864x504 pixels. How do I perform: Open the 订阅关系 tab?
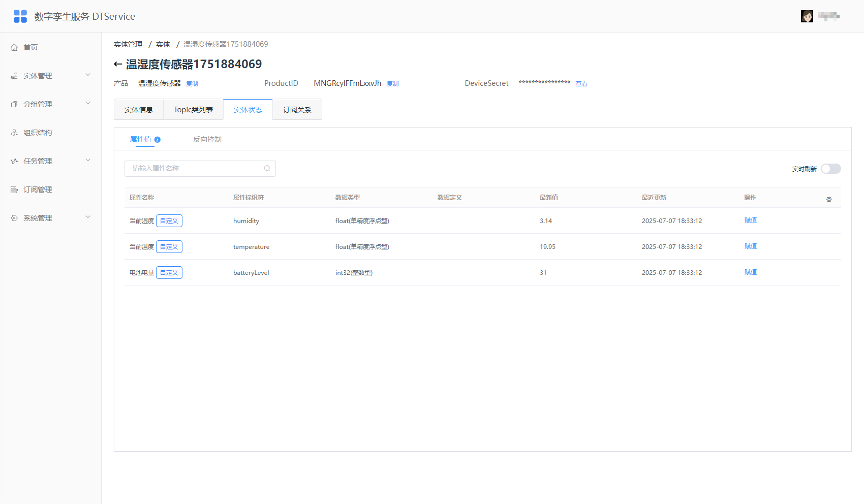(x=297, y=110)
